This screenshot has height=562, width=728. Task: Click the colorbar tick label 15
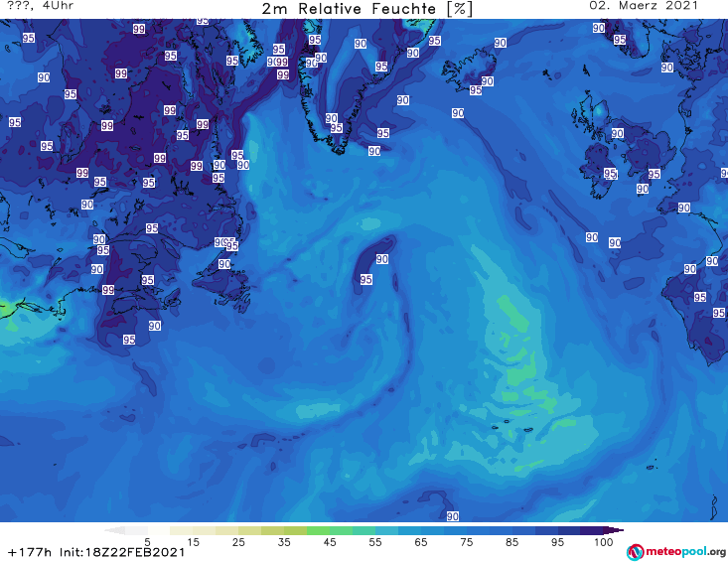(x=193, y=542)
